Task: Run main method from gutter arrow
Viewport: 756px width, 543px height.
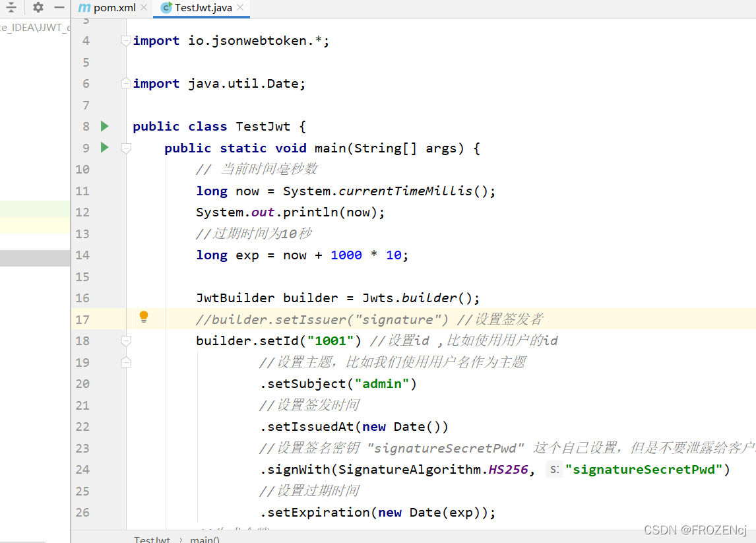Action: [105, 148]
